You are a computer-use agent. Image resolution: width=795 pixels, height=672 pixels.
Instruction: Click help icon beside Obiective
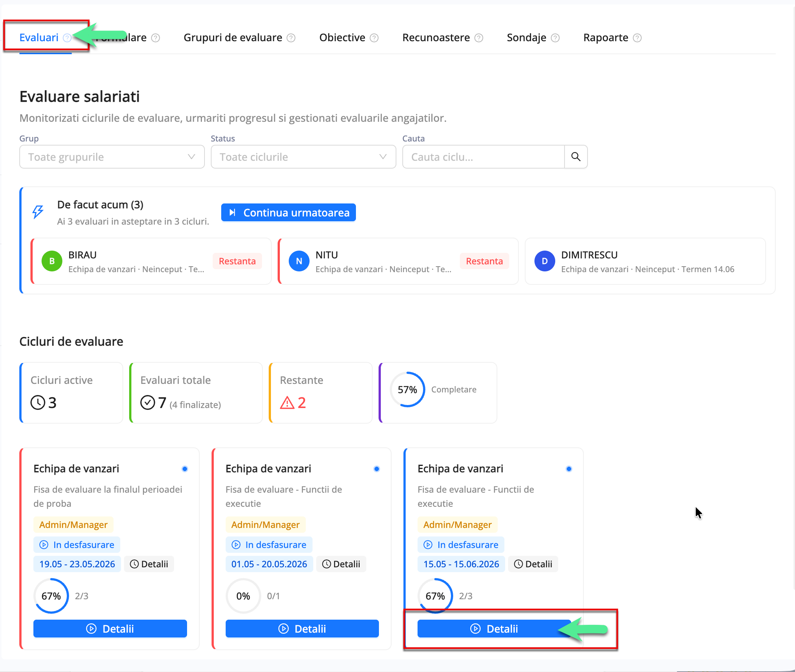click(374, 38)
